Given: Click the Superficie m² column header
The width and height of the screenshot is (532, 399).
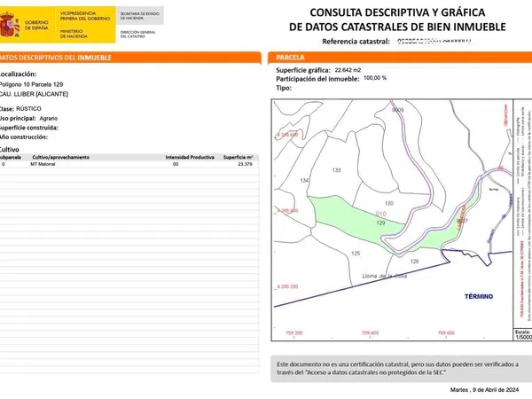Looking at the screenshot, I should coord(238,157).
